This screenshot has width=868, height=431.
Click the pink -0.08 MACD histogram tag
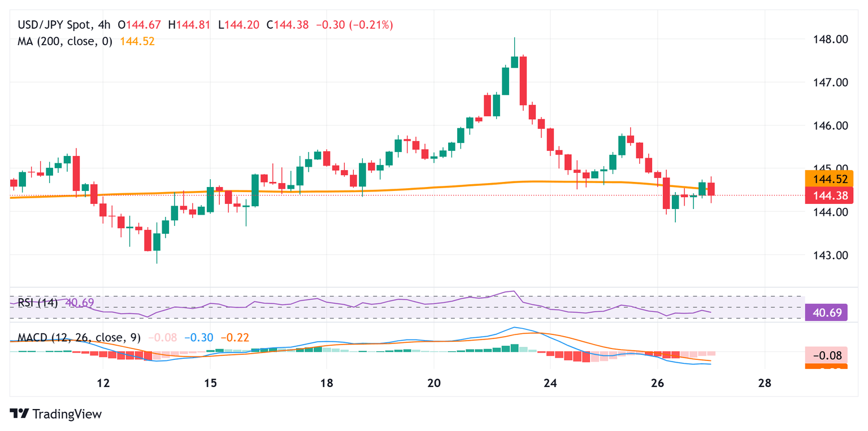coord(826,356)
